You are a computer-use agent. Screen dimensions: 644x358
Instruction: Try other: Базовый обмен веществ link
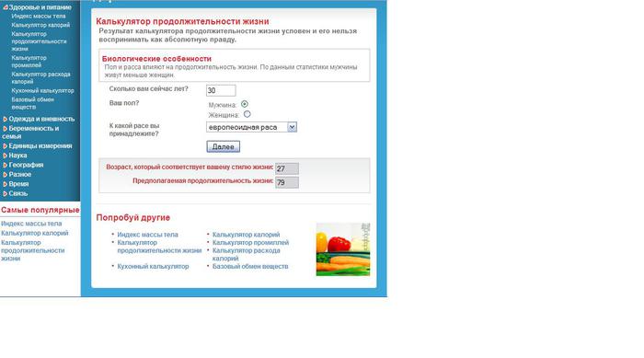(x=250, y=266)
